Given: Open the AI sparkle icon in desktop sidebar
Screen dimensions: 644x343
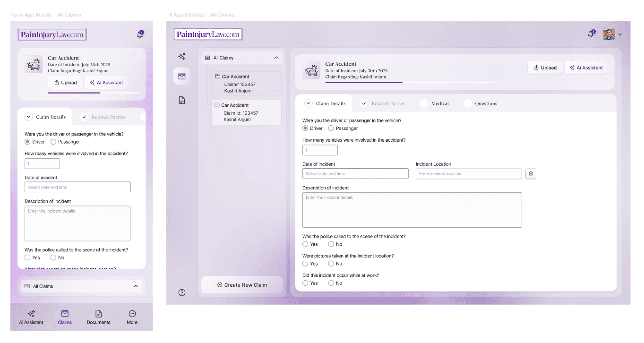Looking at the screenshot, I should (182, 56).
